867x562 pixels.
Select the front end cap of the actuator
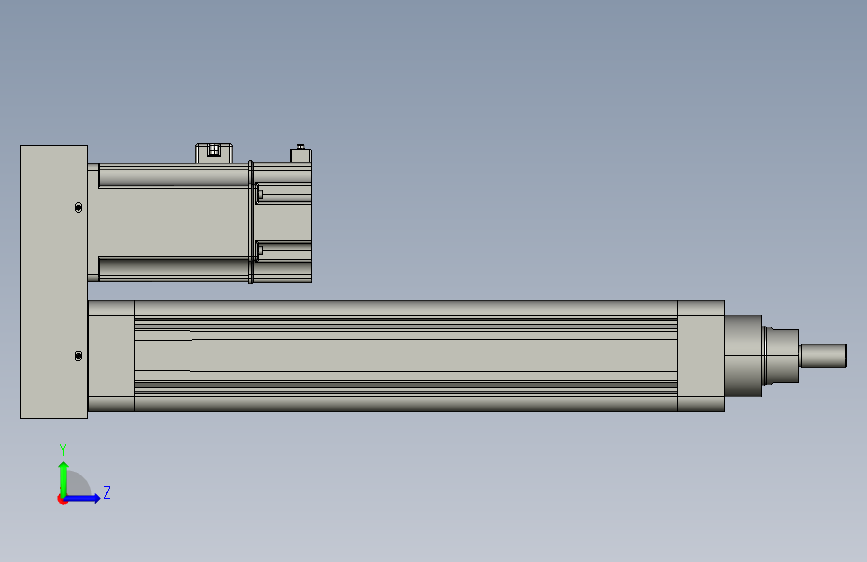(x=701, y=356)
